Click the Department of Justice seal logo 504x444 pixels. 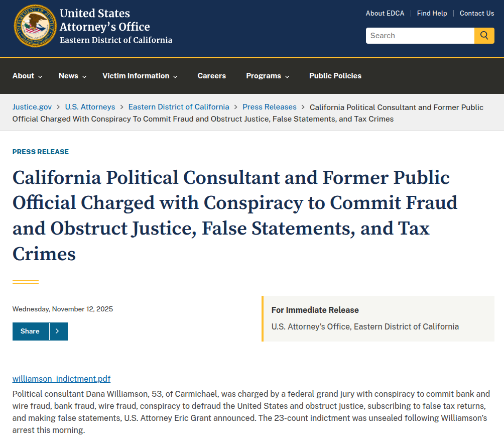35,26
